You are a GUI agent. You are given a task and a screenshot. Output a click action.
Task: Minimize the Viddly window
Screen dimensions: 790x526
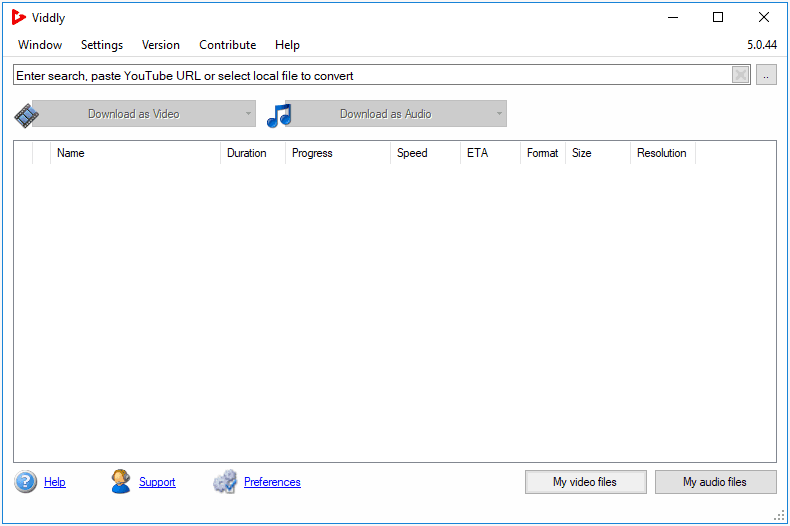[673, 18]
